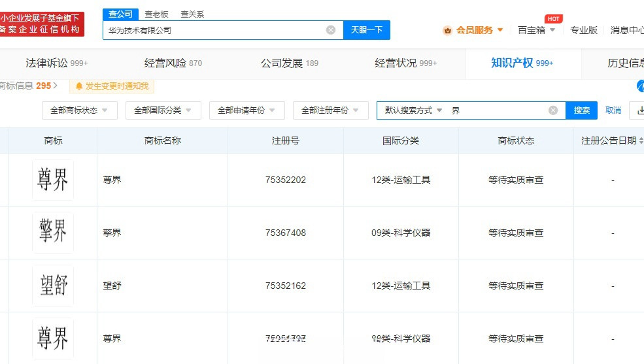This screenshot has height=364, width=644.
Task: Open the 望舒 trademark image thumbnail
Action: point(53,285)
